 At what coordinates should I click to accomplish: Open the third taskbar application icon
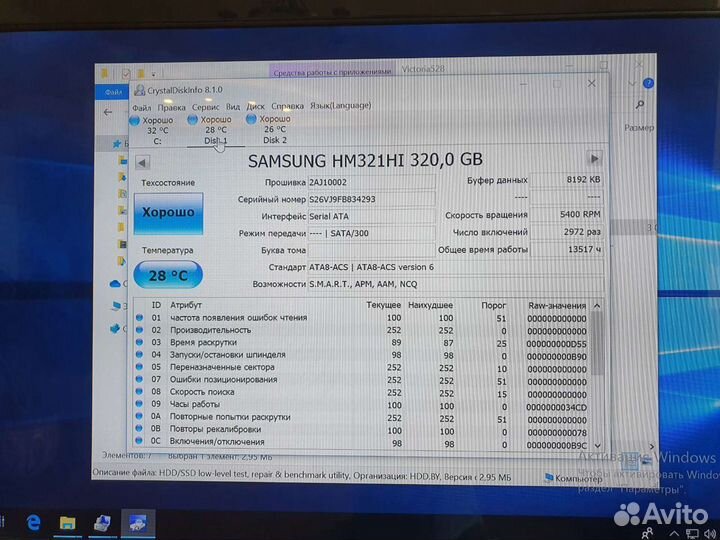click(x=102, y=523)
